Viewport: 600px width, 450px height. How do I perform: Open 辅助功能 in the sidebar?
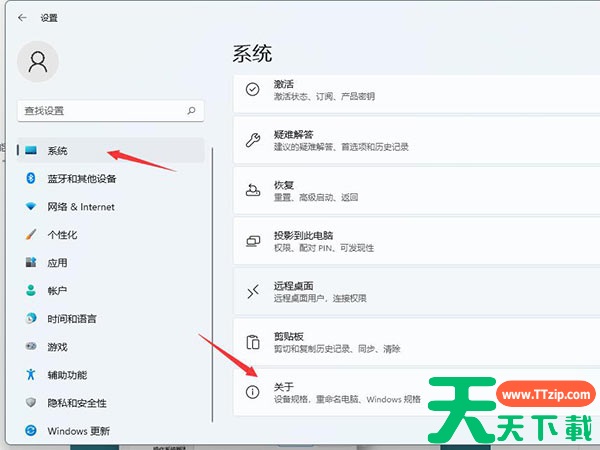(111, 375)
